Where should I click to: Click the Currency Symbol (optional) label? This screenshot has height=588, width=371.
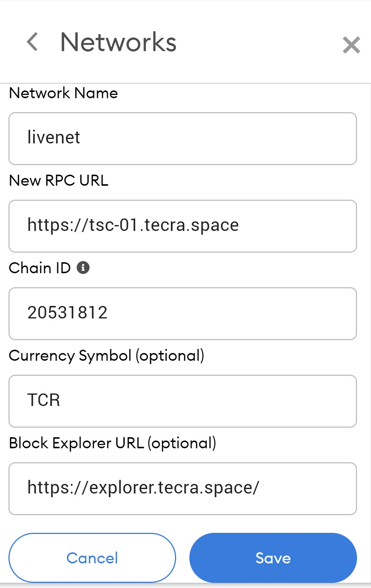click(107, 356)
